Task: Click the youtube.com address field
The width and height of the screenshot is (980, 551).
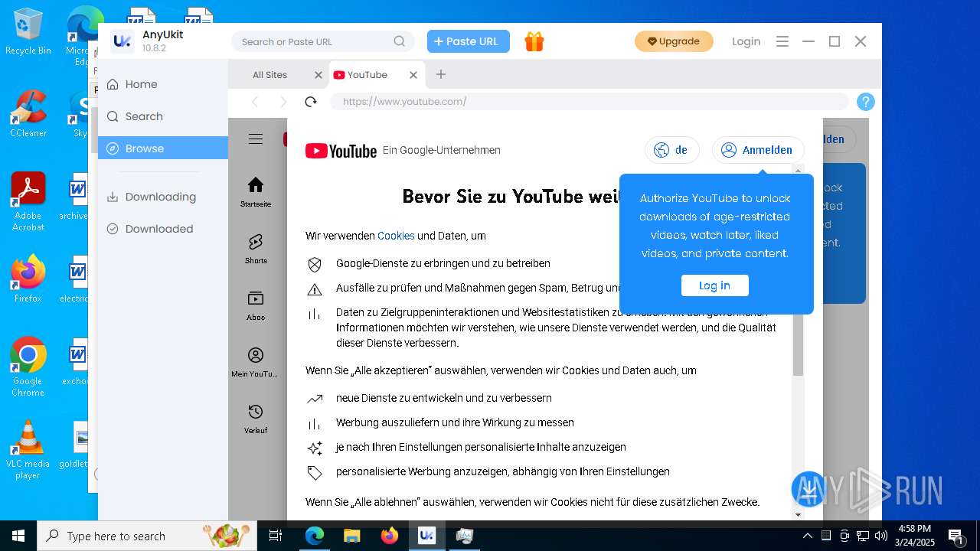Action: [590, 102]
